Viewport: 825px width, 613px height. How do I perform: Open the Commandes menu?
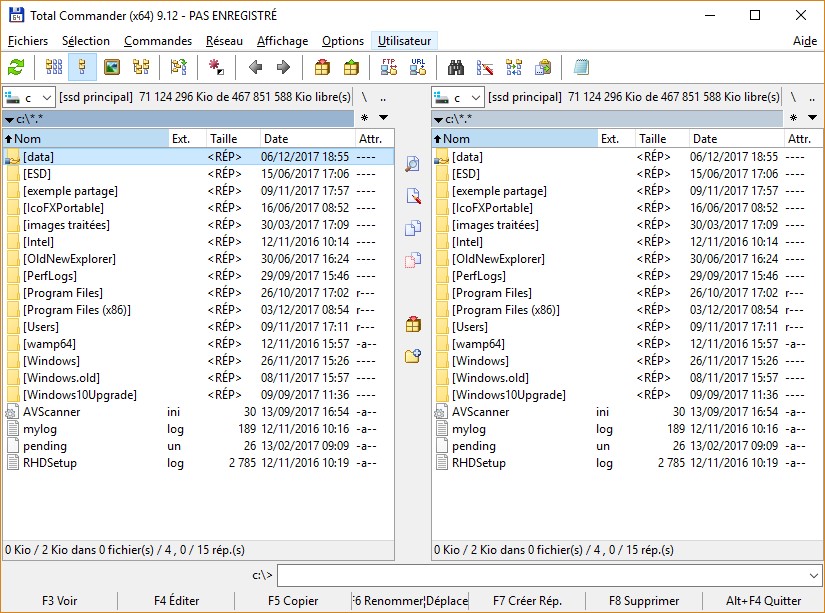(x=158, y=41)
